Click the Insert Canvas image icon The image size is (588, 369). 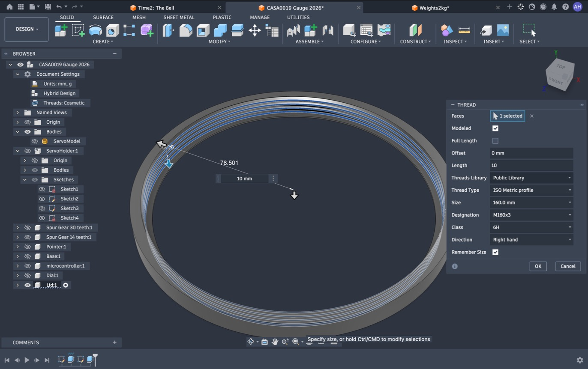(x=503, y=30)
